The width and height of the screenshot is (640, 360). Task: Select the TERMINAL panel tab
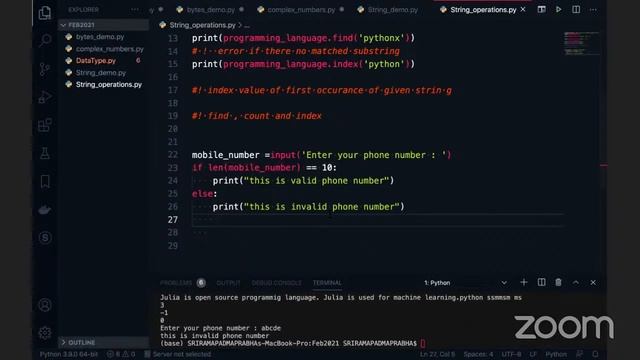(x=327, y=283)
